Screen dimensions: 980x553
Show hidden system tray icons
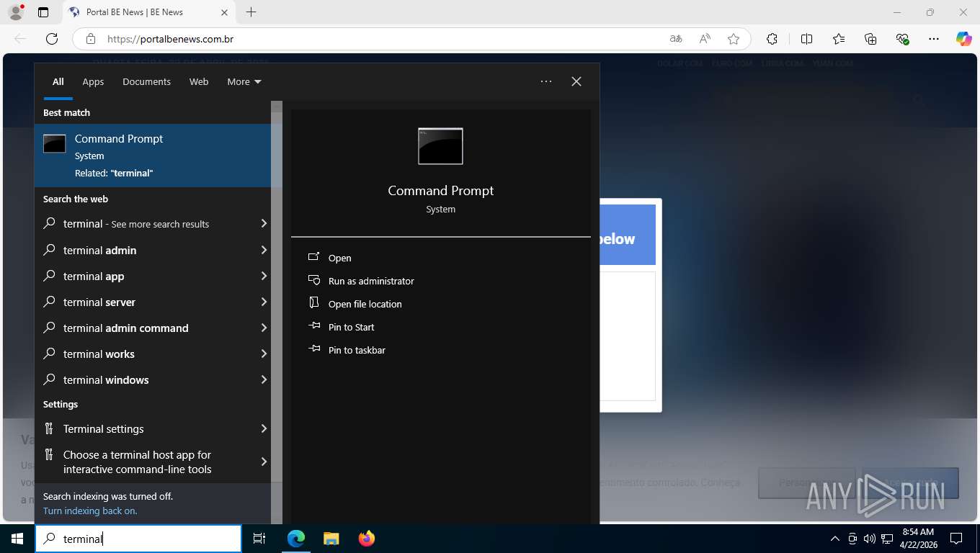(835, 539)
